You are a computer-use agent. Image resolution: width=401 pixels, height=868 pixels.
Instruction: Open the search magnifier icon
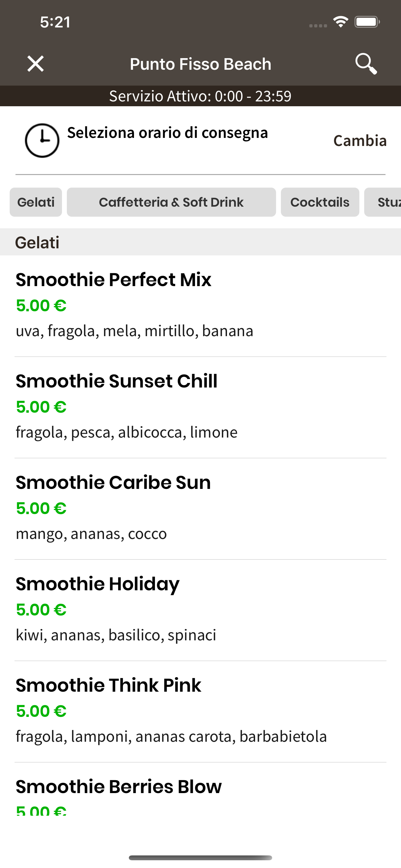click(366, 64)
